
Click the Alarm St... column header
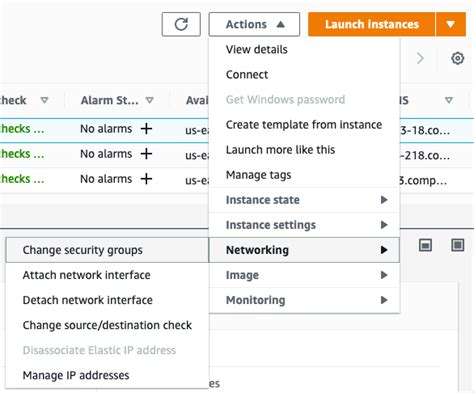tap(110, 100)
